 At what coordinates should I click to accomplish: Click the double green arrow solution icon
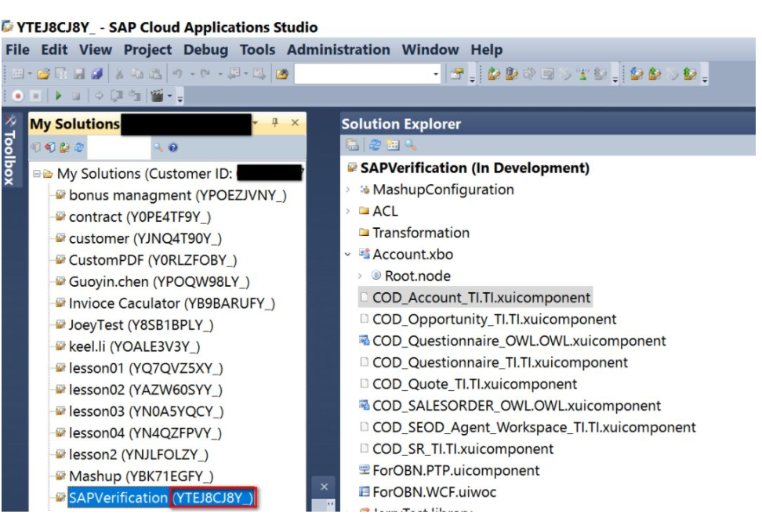pyautogui.click(x=690, y=74)
